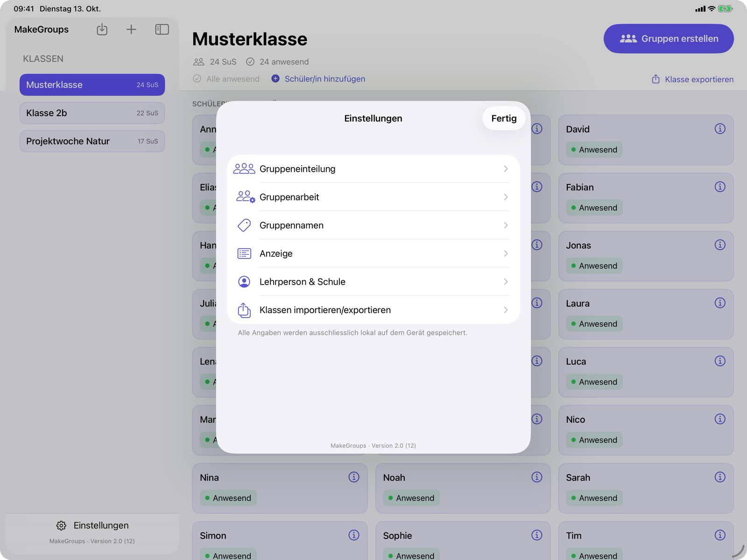This screenshot has height=560, width=747.
Task: Click the Gruppeneinteilung three-people icon
Action: pos(244,169)
